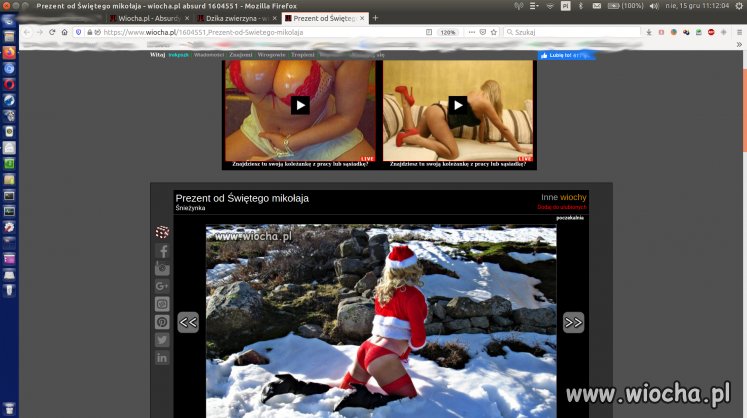
Task: Open the system gear session menu
Action: tap(739, 6)
